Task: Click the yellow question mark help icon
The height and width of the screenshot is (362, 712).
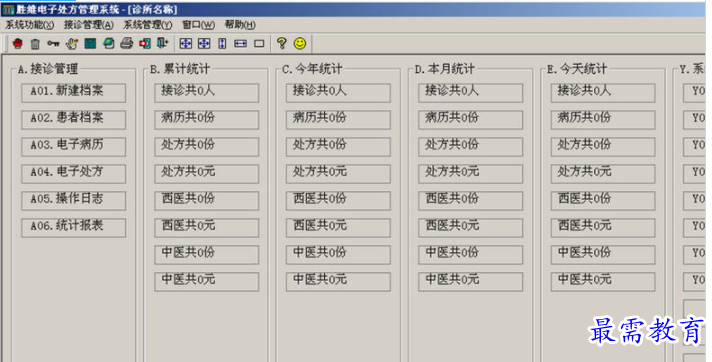Action: [x=282, y=44]
